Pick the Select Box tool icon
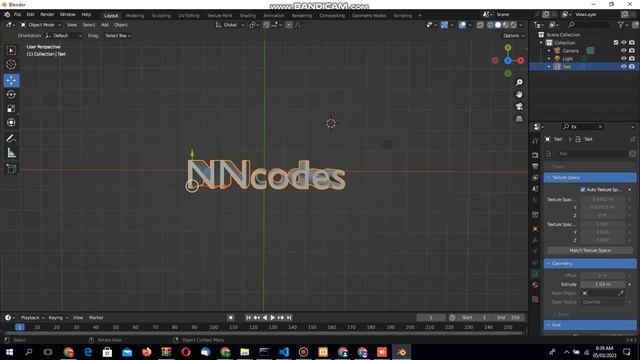The image size is (640, 360). tap(11, 51)
